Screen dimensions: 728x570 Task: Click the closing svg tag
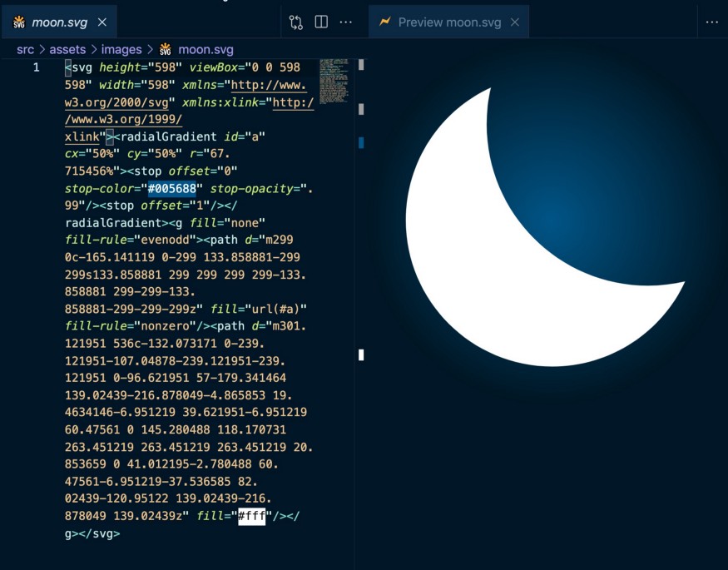99,533
